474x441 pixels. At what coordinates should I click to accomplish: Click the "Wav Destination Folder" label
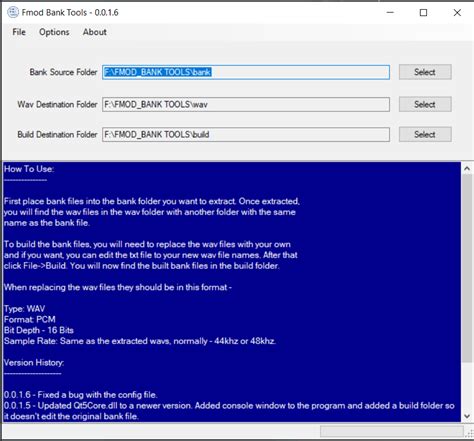coord(57,104)
